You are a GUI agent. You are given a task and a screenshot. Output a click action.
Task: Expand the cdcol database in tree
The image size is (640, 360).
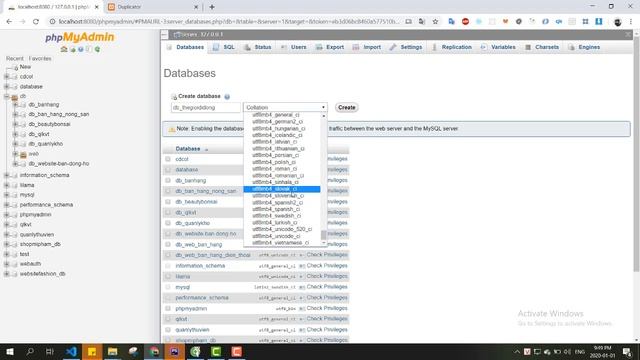point(7,77)
